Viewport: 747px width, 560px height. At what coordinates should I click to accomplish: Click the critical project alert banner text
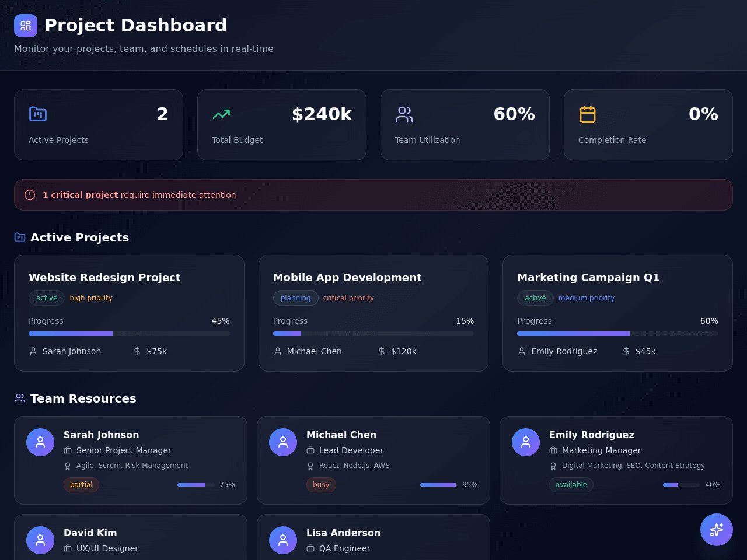(x=139, y=195)
